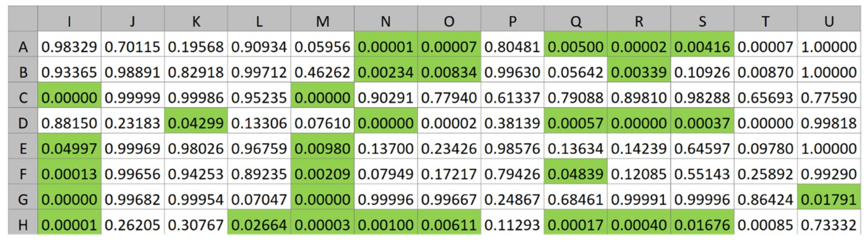Image resolution: width=868 pixels, height=243 pixels.
Task: Click row header D
Action: click(23, 123)
